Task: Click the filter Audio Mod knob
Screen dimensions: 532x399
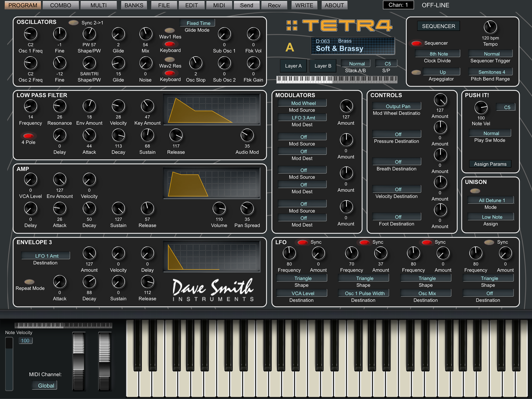Action: pyautogui.click(x=247, y=135)
